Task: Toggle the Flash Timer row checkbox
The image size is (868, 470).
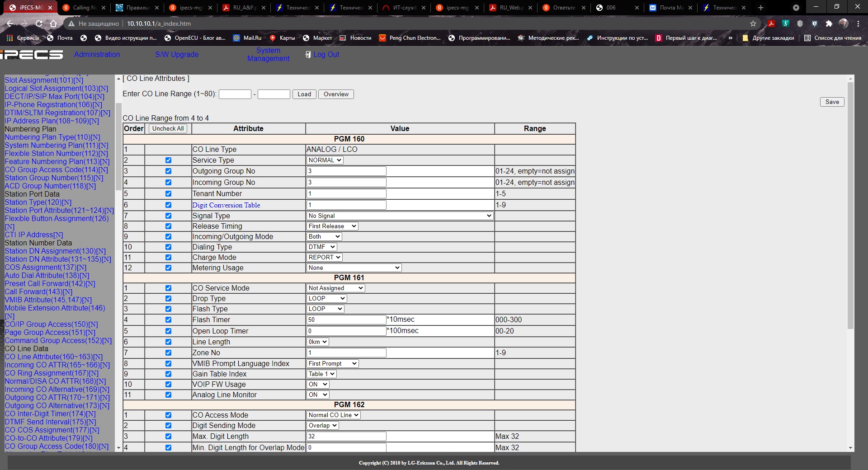Action: click(168, 320)
